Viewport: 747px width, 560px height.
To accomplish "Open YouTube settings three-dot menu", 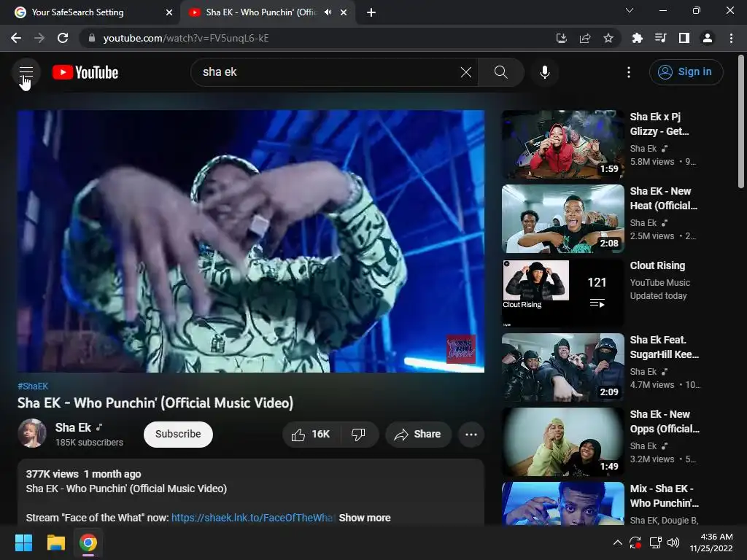I will (628, 72).
